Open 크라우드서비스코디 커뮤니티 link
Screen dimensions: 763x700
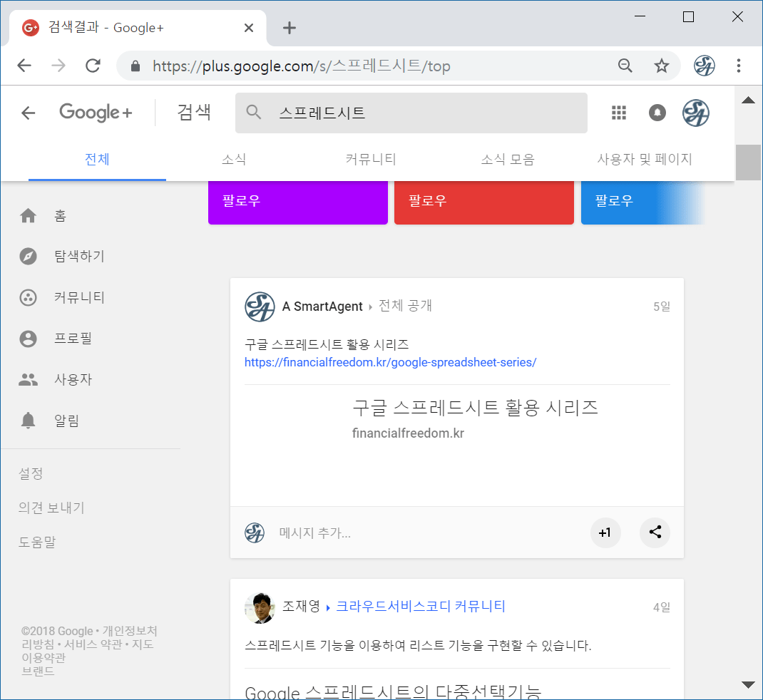pyautogui.click(x=421, y=607)
